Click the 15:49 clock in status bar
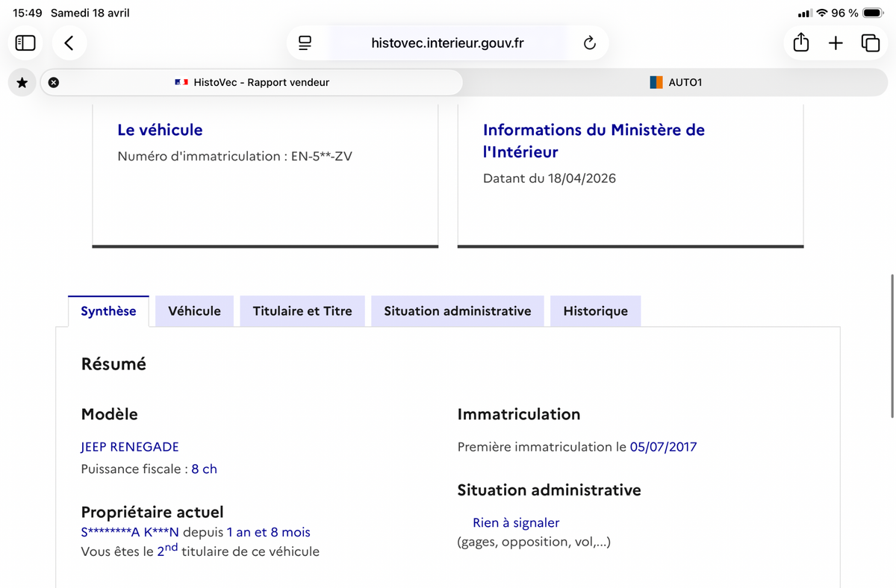This screenshot has width=896, height=588. (x=27, y=13)
